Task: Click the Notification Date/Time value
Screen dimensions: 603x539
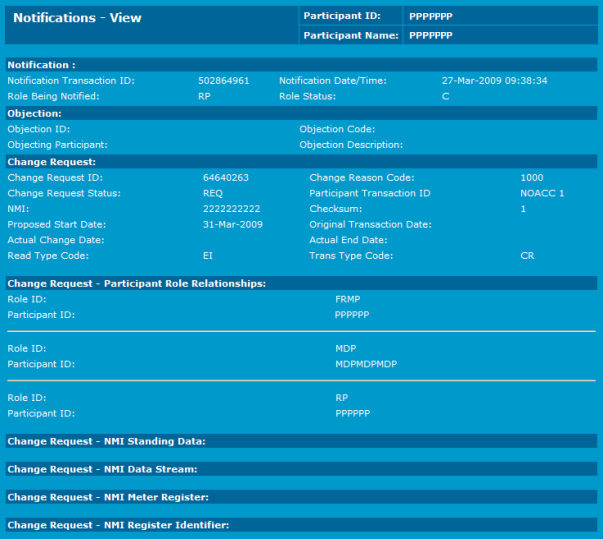Action: [494, 80]
